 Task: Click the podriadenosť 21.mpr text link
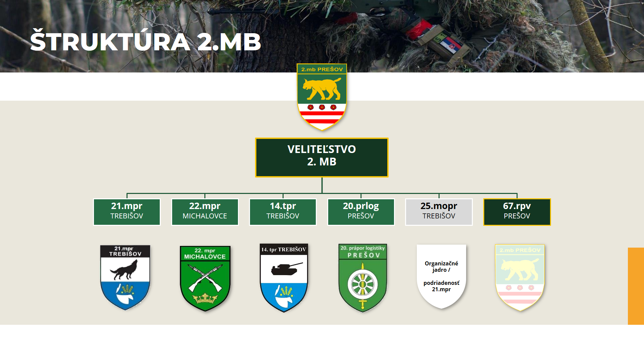tap(441, 286)
